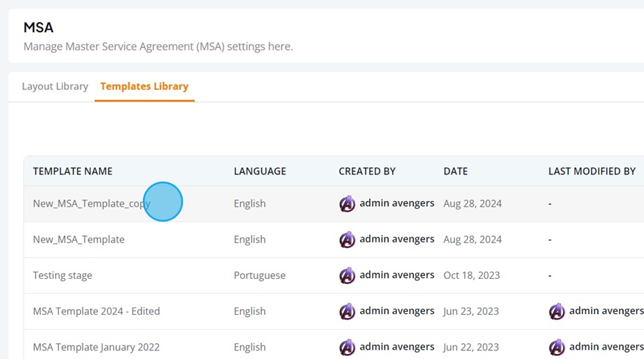Image resolution: width=644 pixels, height=359 pixels.
Task: Click the Language column header
Action: click(x=260, y=171)
